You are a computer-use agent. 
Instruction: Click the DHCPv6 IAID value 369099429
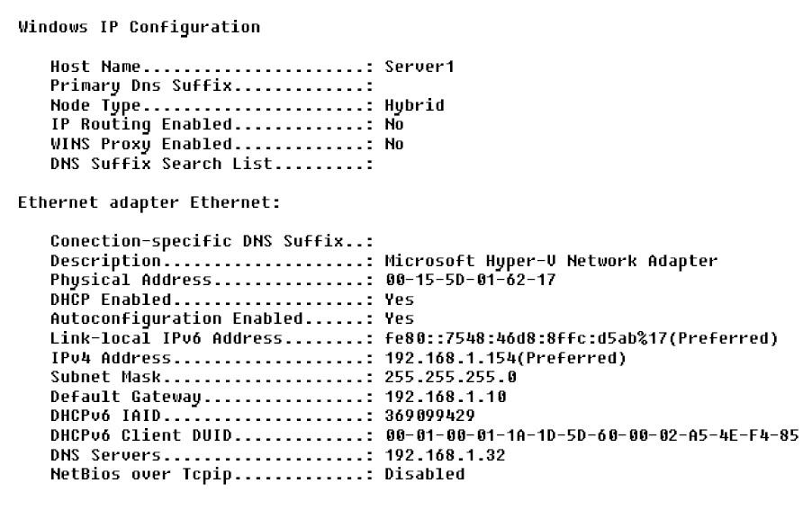(x=429, y=416)
